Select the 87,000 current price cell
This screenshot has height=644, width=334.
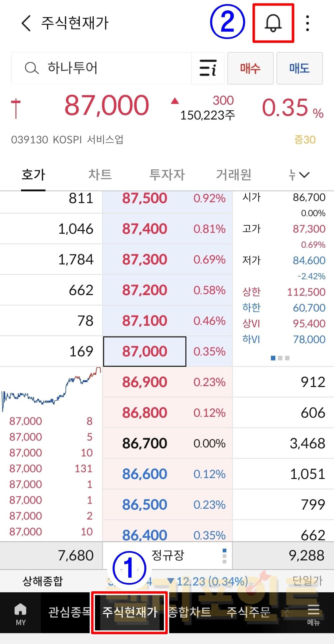click(144, 351)
